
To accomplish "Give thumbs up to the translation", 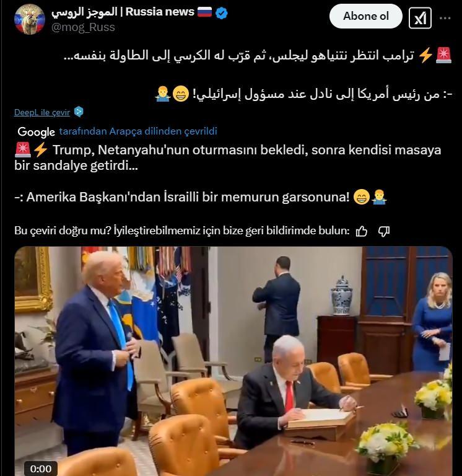I will [x=361, y=231].
